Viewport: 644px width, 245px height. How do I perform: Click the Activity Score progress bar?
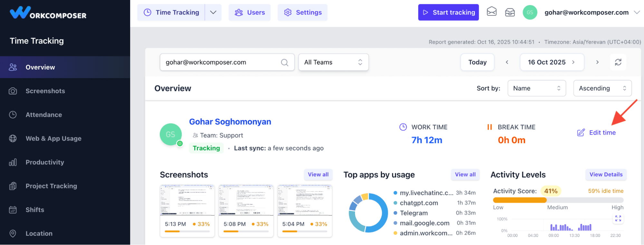click(x=558, y=200)
